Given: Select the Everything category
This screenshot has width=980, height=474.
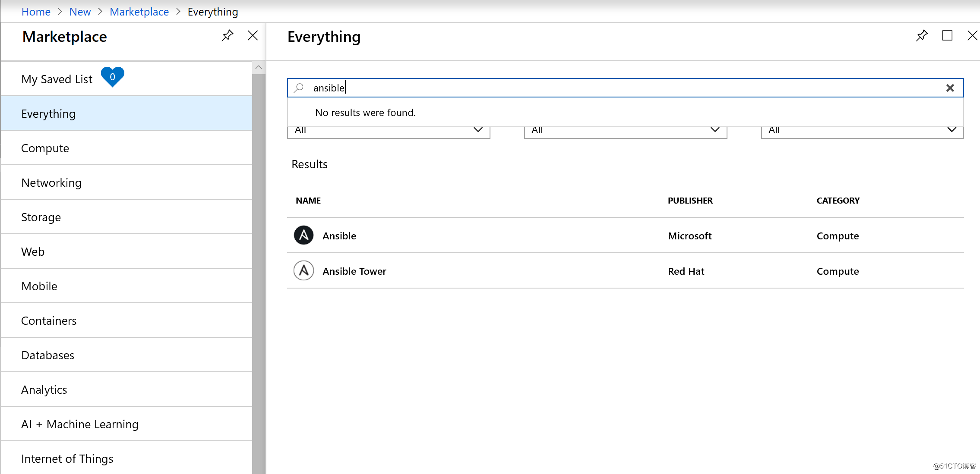Looking at the screenshot, I should pos(126,113).
